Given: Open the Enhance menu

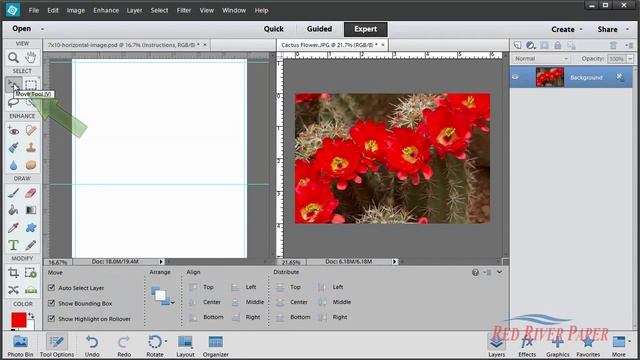Looking at the screenshot, I should tap(106, 10).
